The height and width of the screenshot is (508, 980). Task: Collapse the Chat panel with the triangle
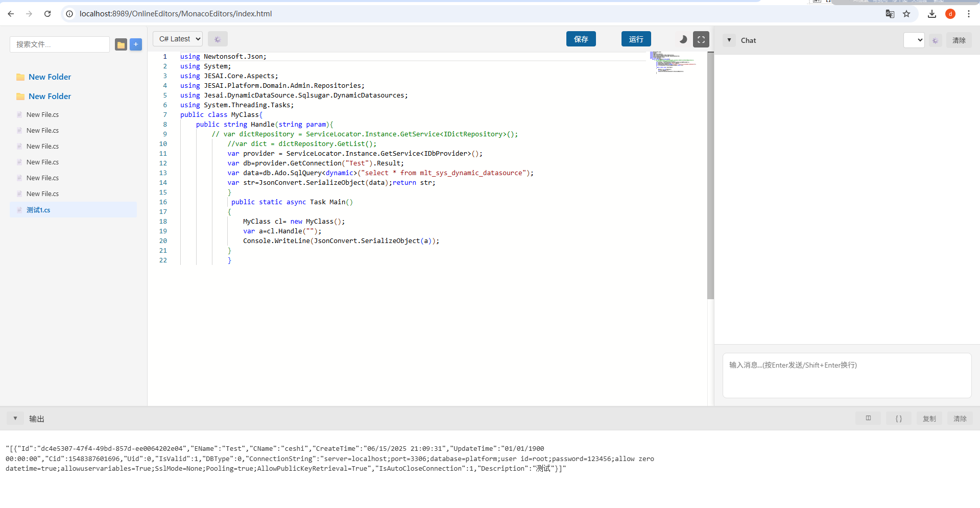[x=729, y=40]
